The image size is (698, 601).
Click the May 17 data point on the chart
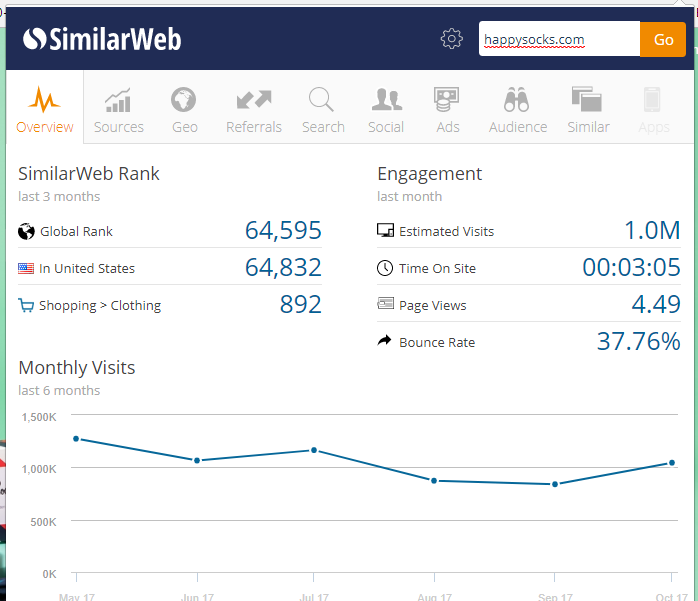pyautogui.click(x=76, y=438)
